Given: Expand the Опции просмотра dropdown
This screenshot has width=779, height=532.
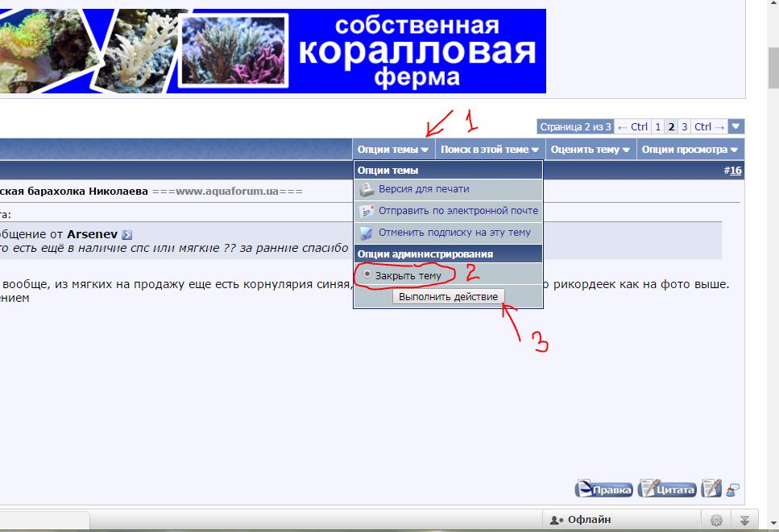Looking at the screenshot, I should pos(690,149).
